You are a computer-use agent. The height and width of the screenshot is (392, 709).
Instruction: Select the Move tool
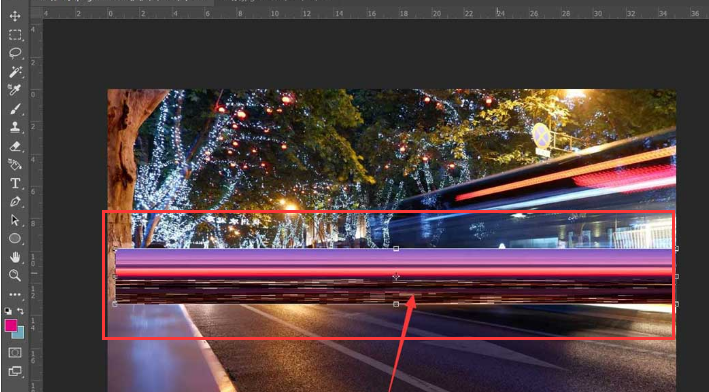tap(15, 16)
